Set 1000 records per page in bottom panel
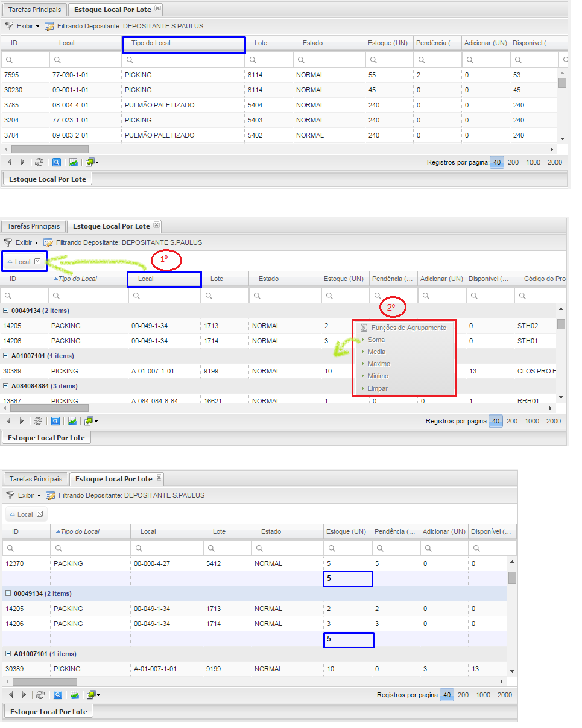 click(483, 695)
